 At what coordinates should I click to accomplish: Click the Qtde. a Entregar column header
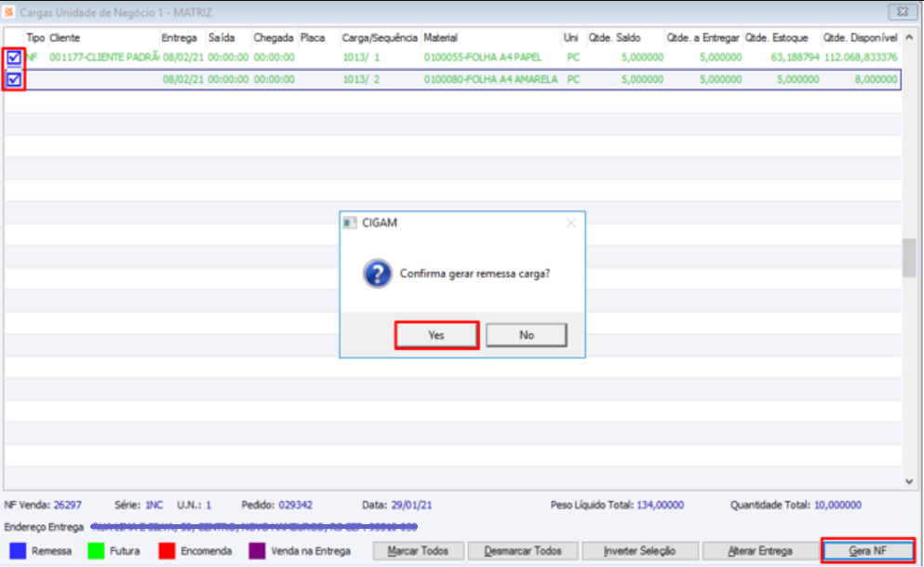tap(703, 38)
